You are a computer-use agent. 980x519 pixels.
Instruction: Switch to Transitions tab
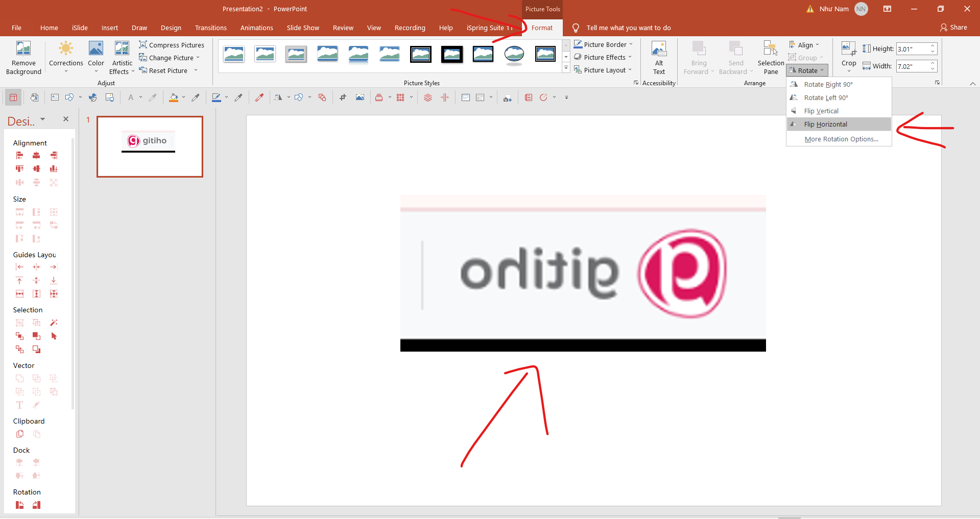coord(210,28)
